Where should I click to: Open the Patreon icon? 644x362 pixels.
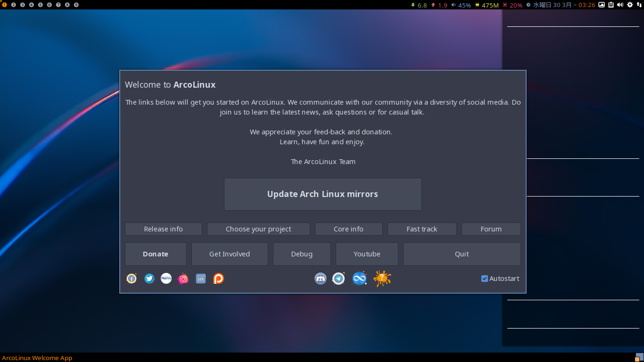point(218,279)
